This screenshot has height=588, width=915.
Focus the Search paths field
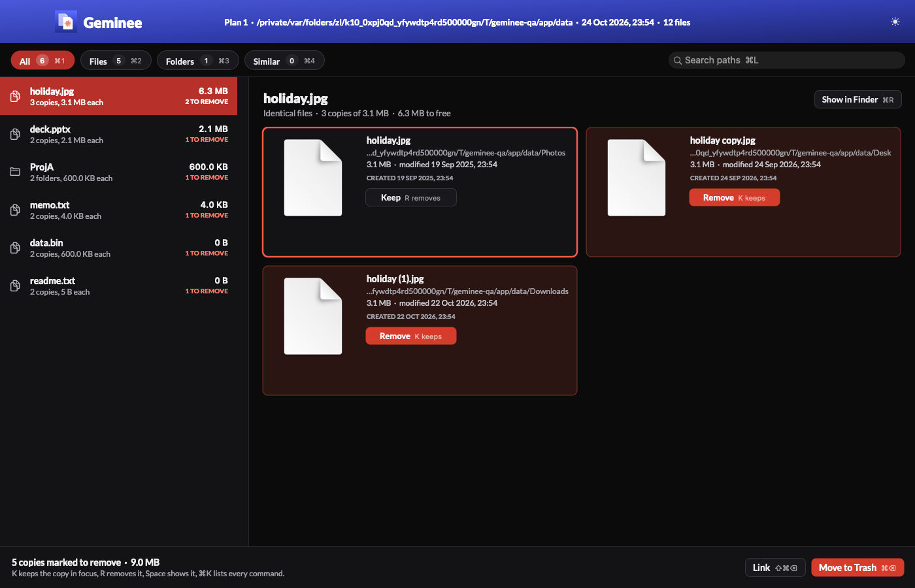point(786,60)
